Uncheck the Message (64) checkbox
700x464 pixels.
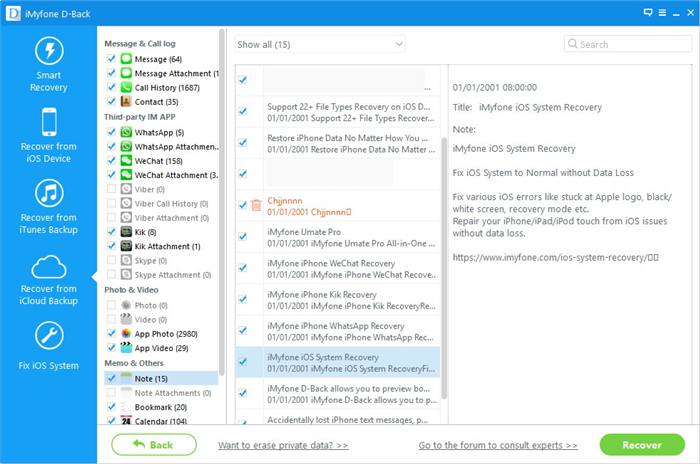coord(112,59)
